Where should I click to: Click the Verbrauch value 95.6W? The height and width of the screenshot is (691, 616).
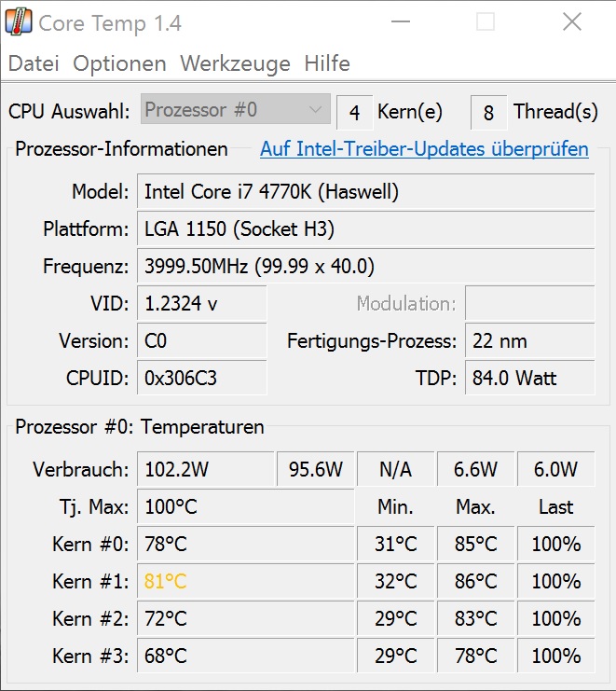pos(315,469)
